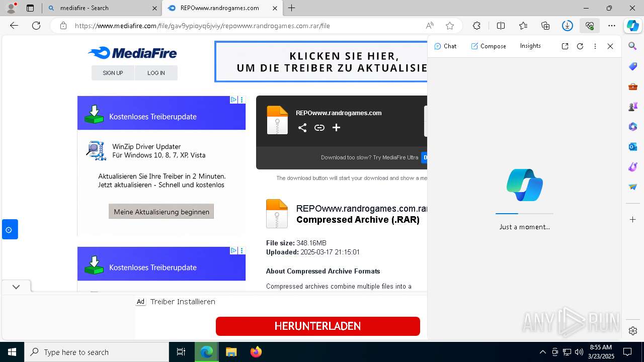Customize sidebar with plus icon
Screen dimensions: 644x362
(x=633, y=219)
